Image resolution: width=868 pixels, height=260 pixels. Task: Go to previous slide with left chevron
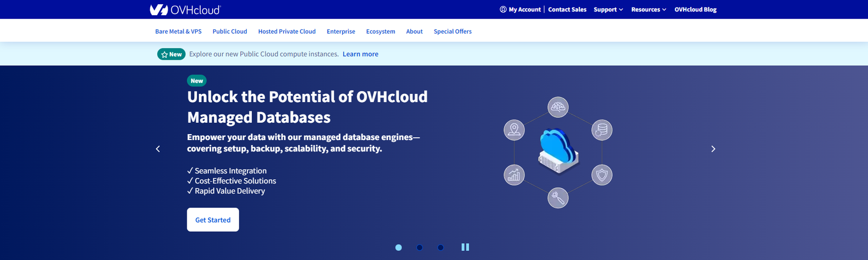click(158, 149)
